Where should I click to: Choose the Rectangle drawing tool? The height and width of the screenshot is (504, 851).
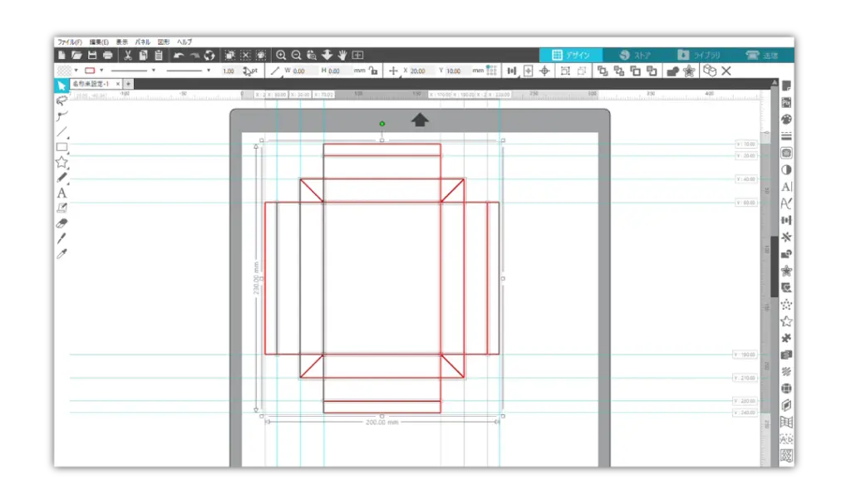click(x=61, y=147)
